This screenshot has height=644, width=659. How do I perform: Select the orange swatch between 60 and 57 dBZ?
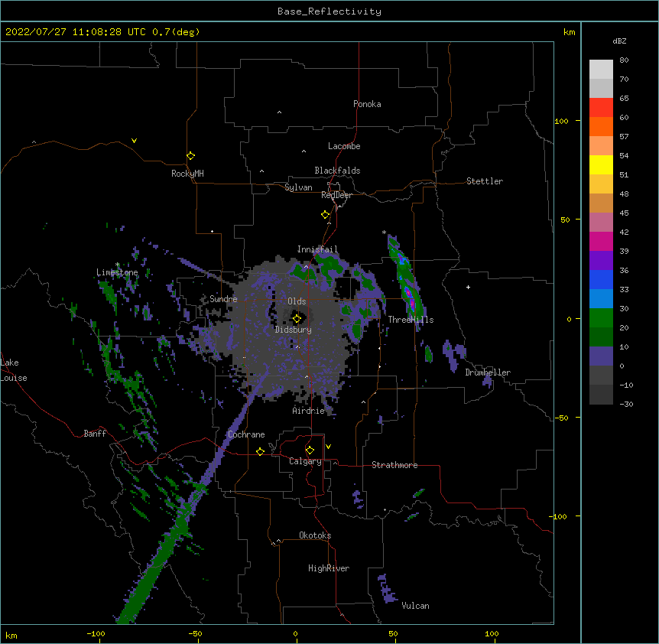601,126
